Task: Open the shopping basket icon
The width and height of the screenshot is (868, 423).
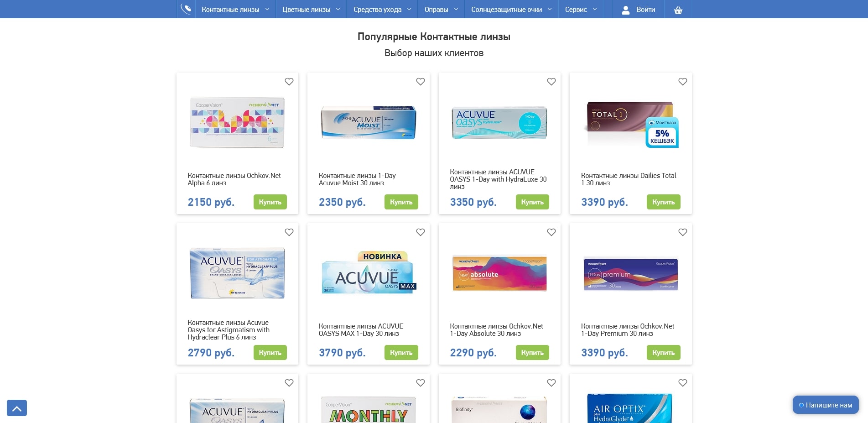Action: (678, 10)
